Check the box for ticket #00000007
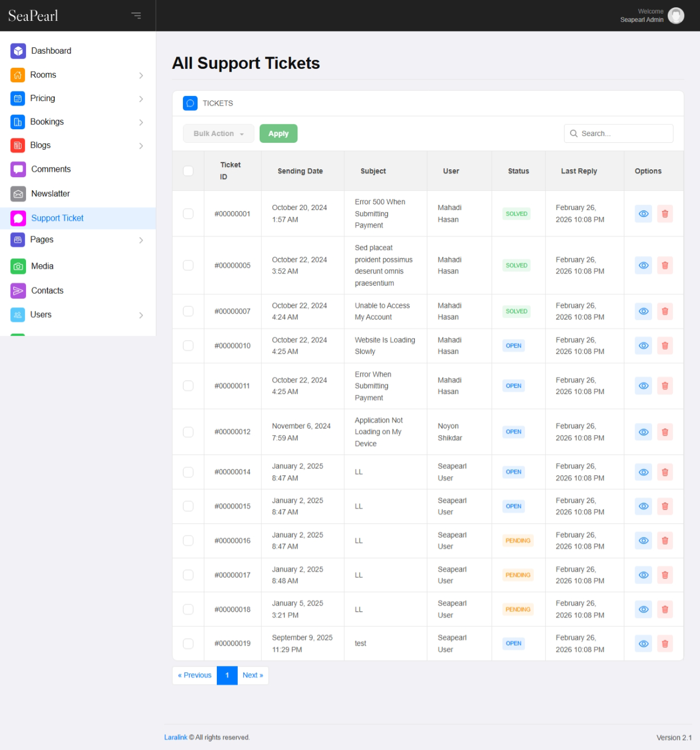Screen dimensions: 700x750 tap(188, 312)
